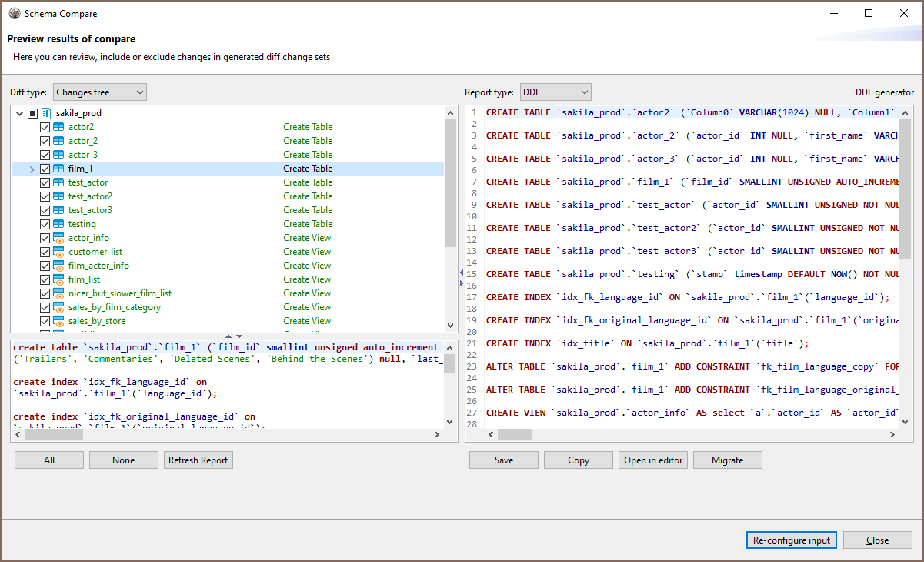Open the Diff type dropdown
This screenshot has height=562, width=924.
(100, 92)
